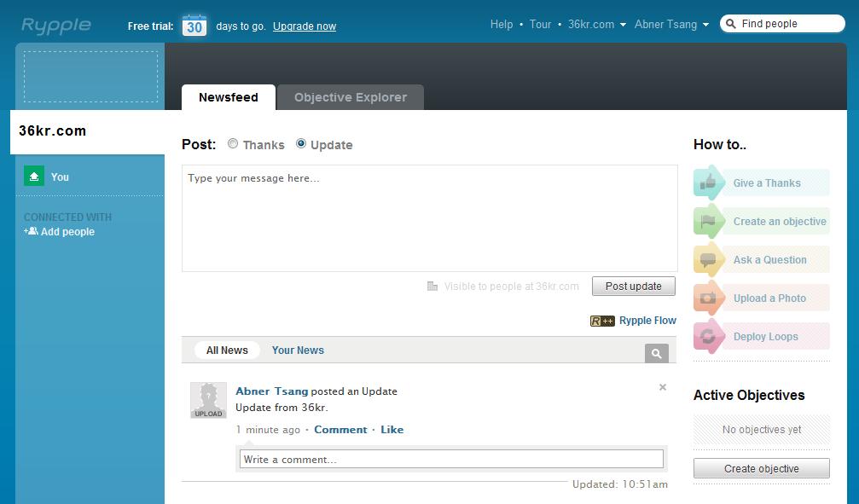Click the Write a comment field
The image size is (859, 504).
(x=451, y=459)
